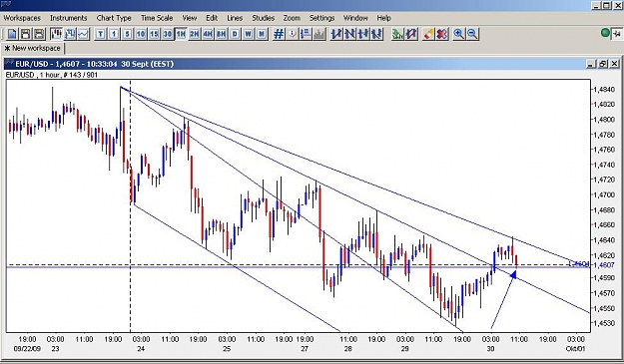Click the second save diskette icon
The image size is (624, 364).
(x=39, y=34)
